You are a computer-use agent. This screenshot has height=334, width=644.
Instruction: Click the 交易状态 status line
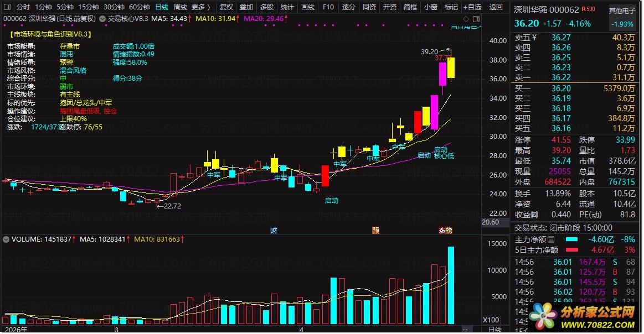pyautogui.click(x=563, y=228)
